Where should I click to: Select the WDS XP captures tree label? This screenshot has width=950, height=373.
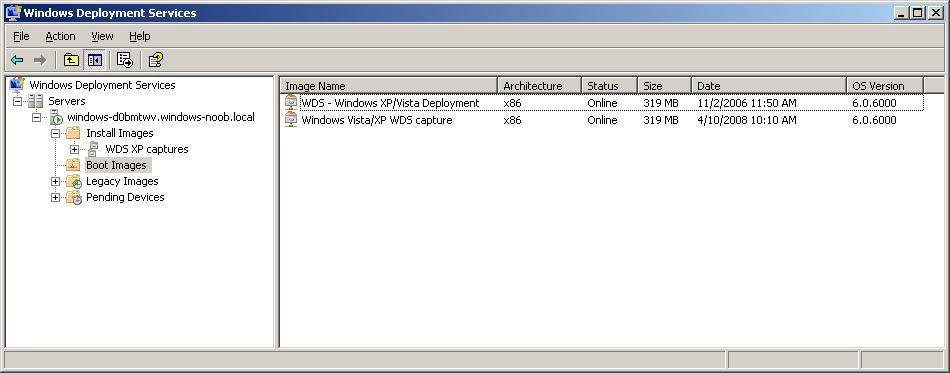click(147, 149)
